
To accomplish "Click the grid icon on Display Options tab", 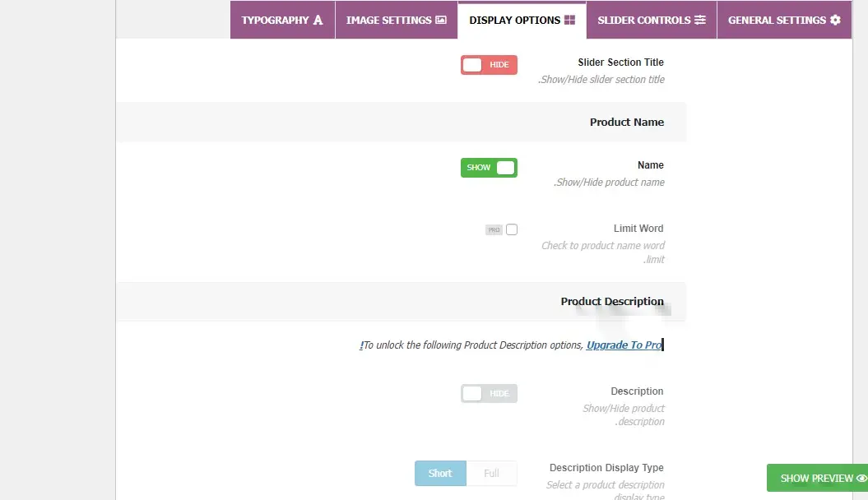I will (x=569, y=20).
